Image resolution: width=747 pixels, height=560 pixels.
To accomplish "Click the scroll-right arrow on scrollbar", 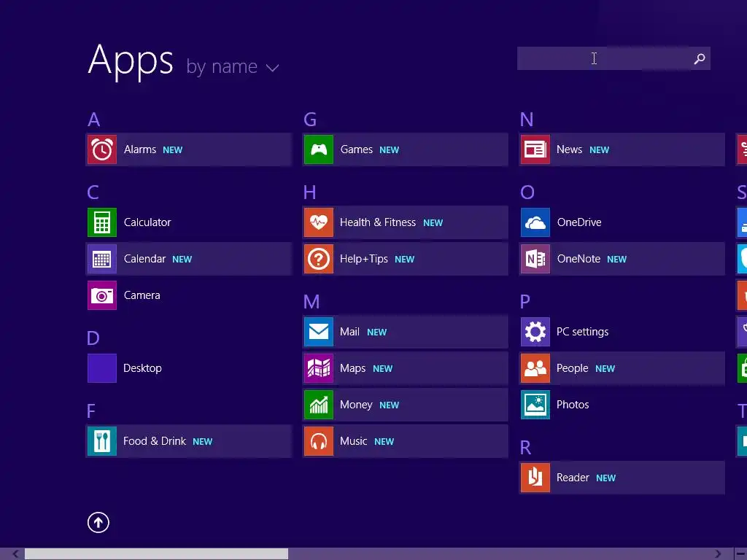I will (718, 554).
